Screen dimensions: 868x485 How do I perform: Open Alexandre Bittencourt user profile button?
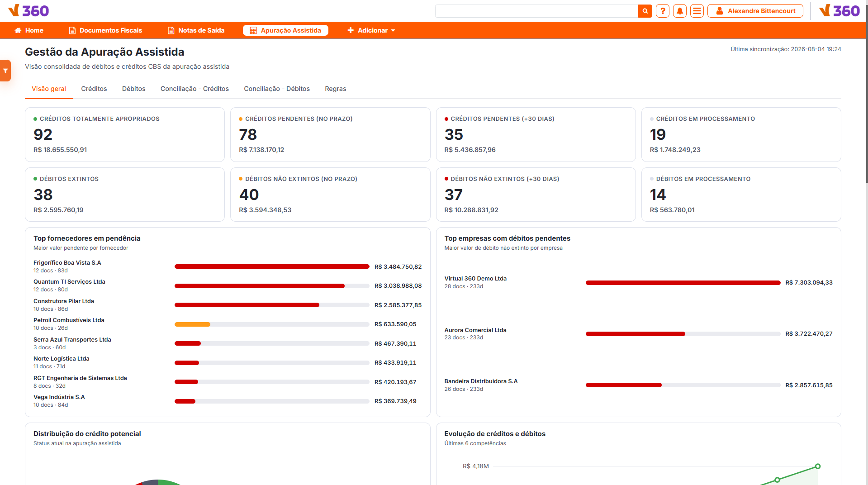[x=755, y=11]
